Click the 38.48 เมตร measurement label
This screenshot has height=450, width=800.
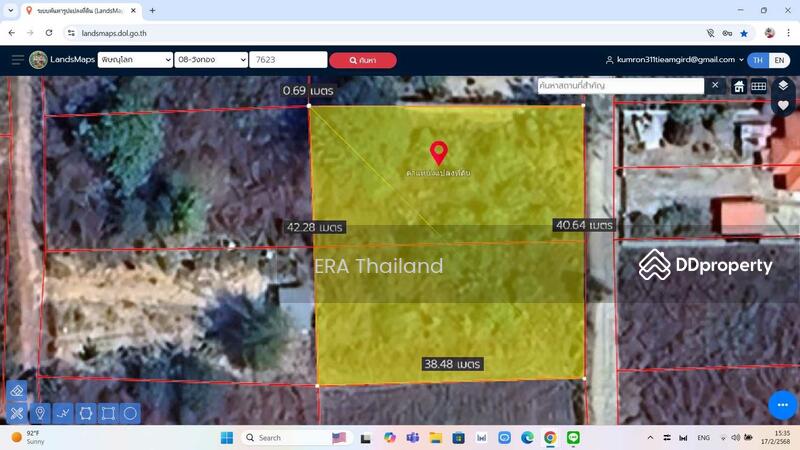[453, 364]
